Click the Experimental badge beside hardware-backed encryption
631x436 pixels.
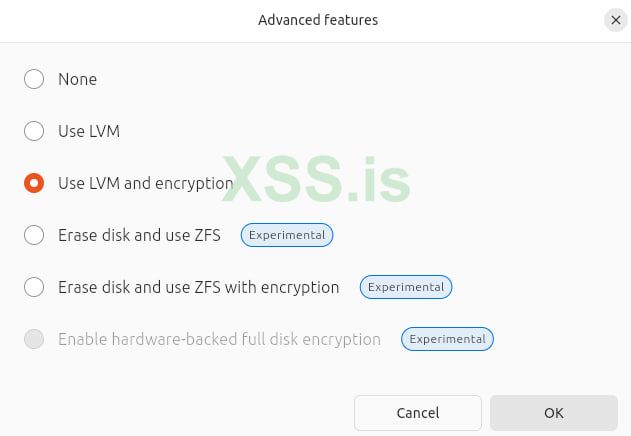tap(447, 339)
